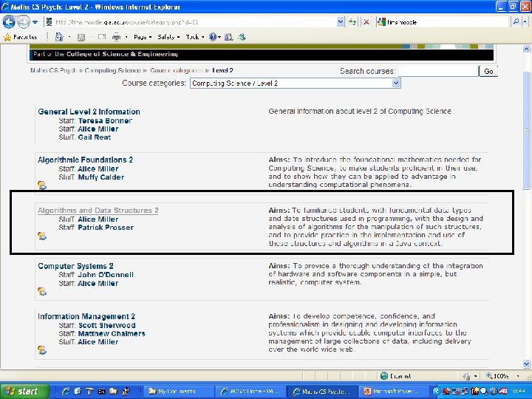Switch to My Documents taskbar window

[179, 392]
